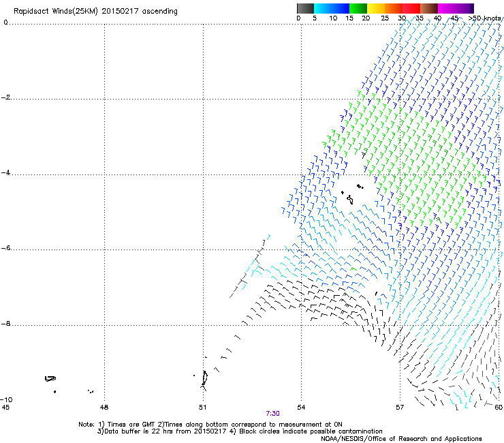Image resolution: width=504 pixels, height=443 pixels.
Task: Click longitude label 45 on bottom axis
Action: (x=5, y=408)
